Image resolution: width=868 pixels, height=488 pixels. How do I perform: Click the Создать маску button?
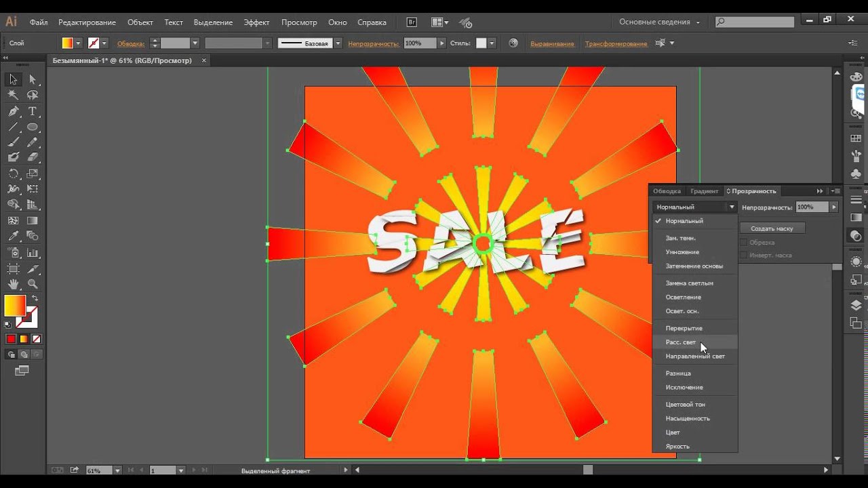pos(772,228)
